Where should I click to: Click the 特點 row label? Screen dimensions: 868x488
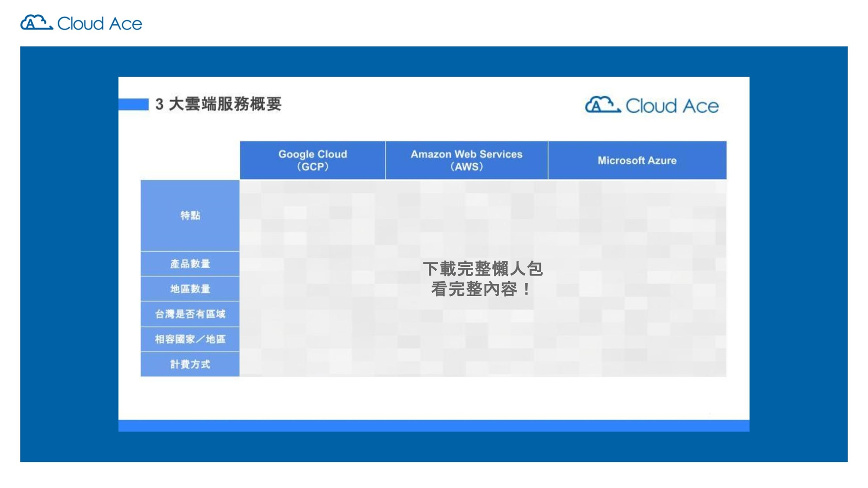190,216
